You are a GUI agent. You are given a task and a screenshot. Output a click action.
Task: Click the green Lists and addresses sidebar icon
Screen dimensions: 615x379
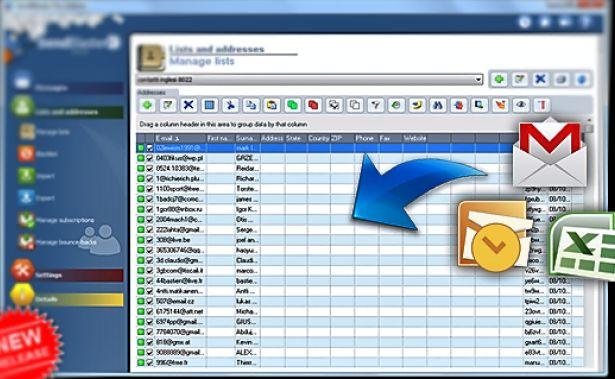tap(22, 106)
